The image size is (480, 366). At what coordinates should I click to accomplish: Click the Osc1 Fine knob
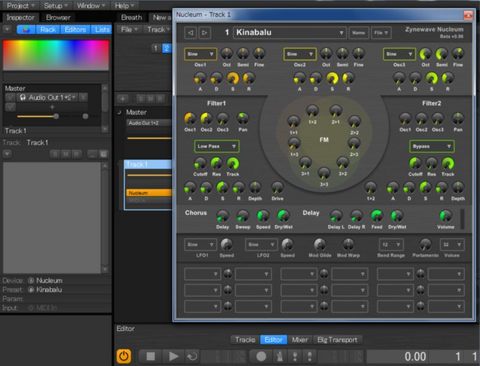tap(259, 53)
